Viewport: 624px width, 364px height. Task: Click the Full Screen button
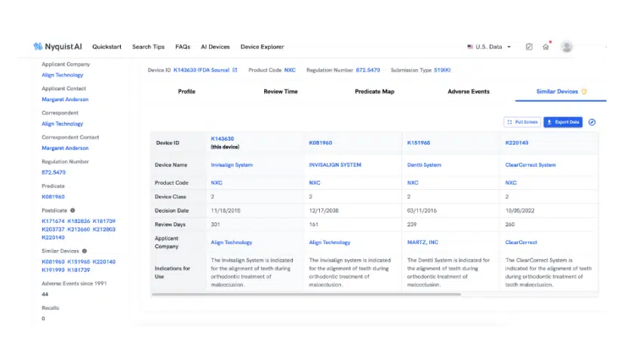tap(522, 122)
